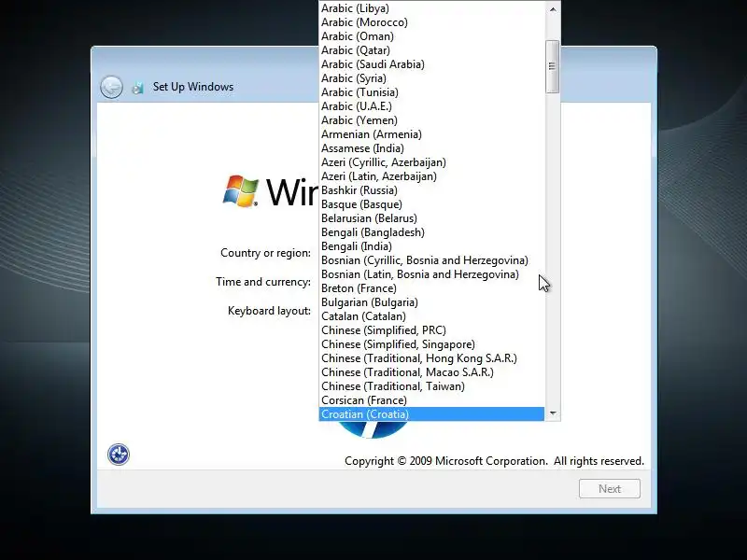This screenshot has height=560, width=747.
Task: Pick Arabic (Syria)
Action: [x=431, y=78]
